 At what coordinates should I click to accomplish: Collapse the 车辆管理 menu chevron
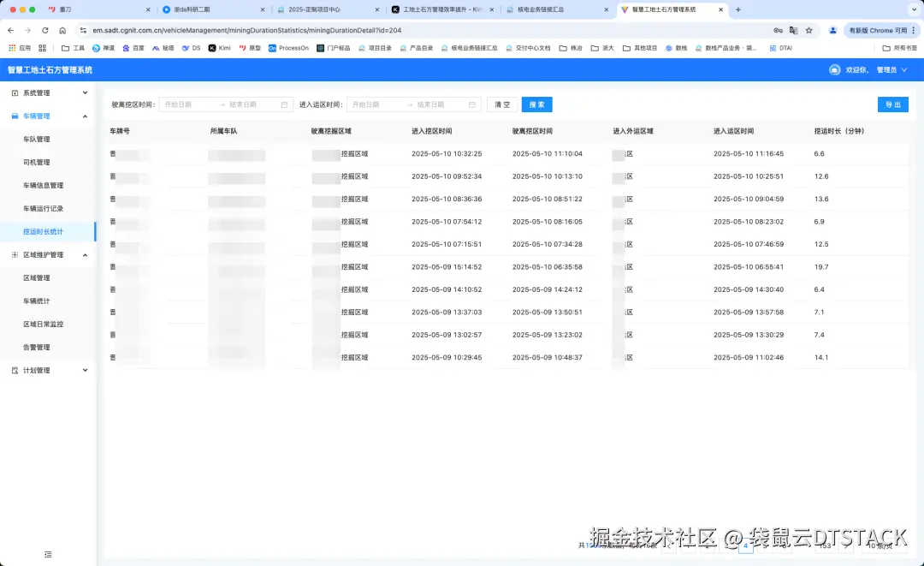pos(84,115)
